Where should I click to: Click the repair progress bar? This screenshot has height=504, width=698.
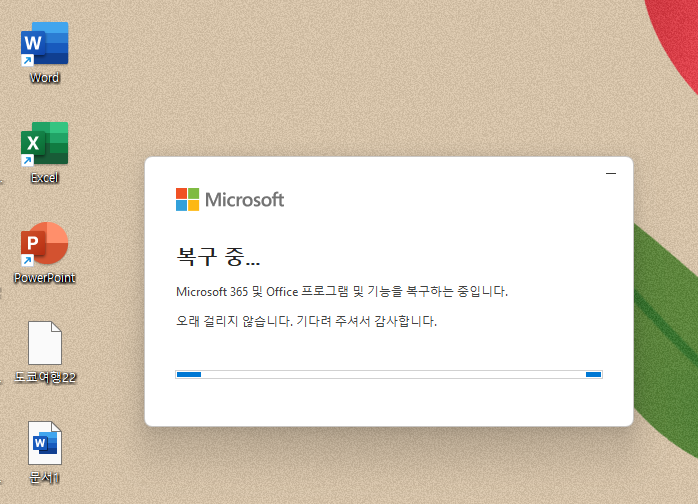pyautogui.click(x=389, y=374)
